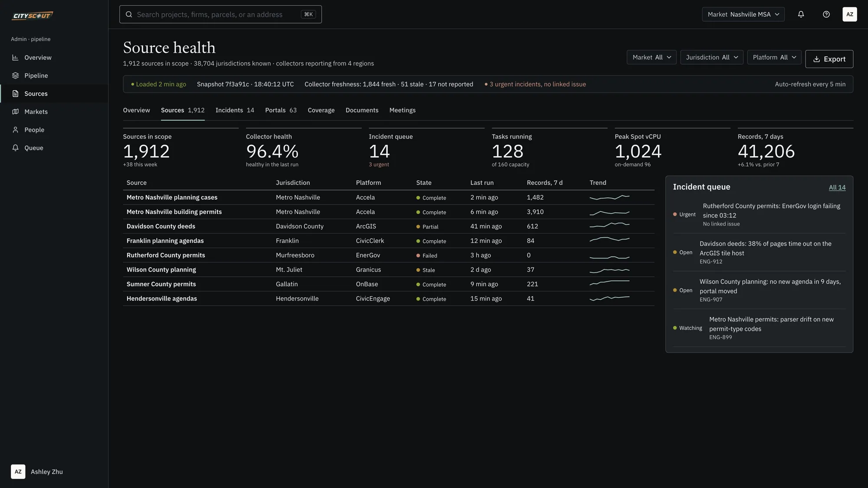This screenshot has height=488, width=868.
Task: Click the ⌘K shortcut badge in search
Action: tap(308, 14)
